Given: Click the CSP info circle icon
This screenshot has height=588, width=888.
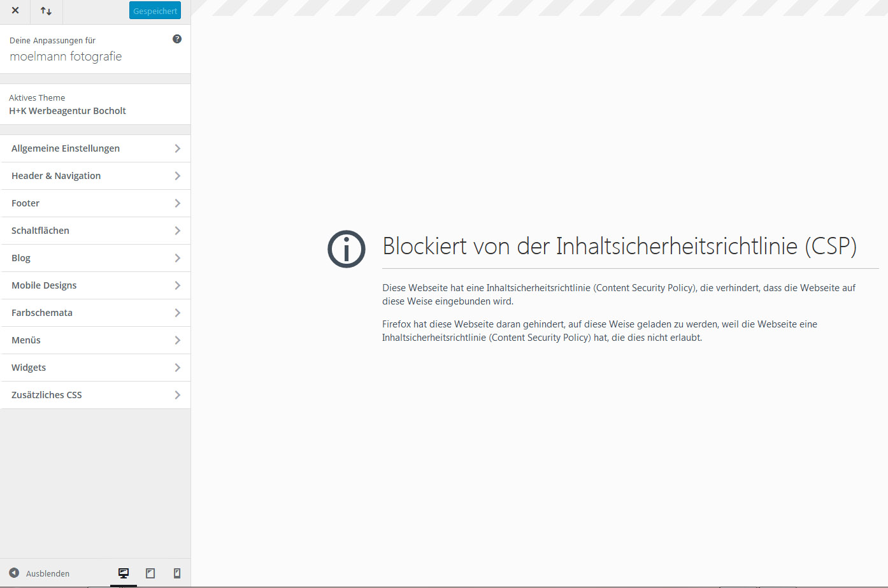Looking at the screenshot, I should coord(347,248).
